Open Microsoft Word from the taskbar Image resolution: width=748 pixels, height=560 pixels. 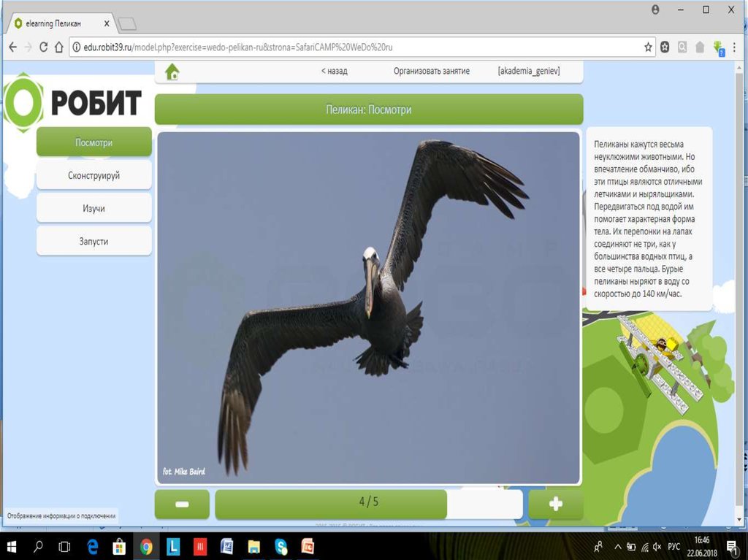226,546
